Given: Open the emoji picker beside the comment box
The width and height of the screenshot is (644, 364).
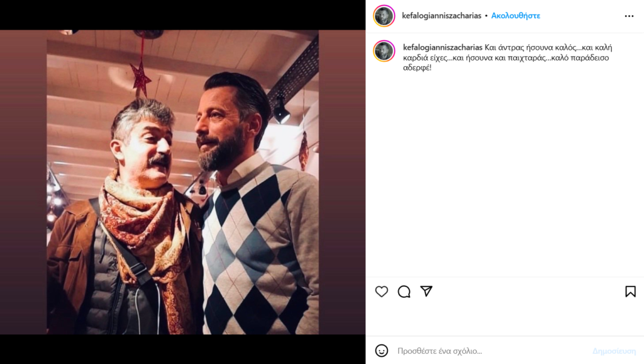Looking at the screenshot, I should click(382, 351).
